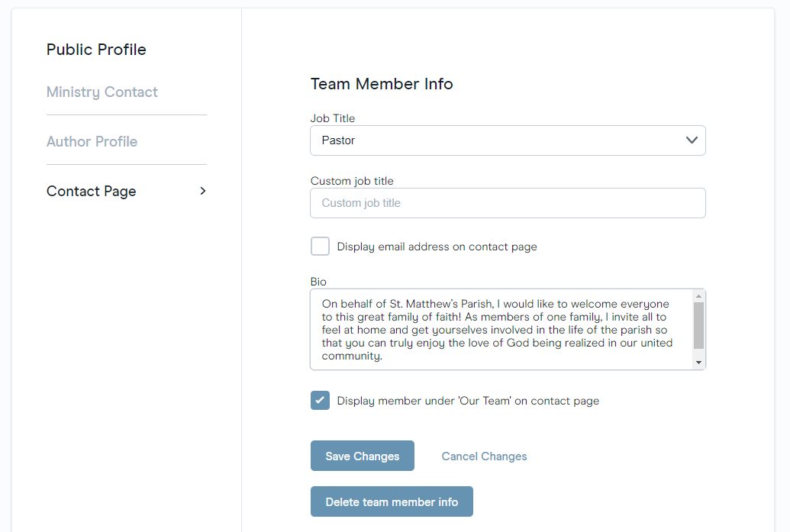
Task: Click the Public Profile heading in sidebar
Action: pyautogui.click(x=96, y=50)
